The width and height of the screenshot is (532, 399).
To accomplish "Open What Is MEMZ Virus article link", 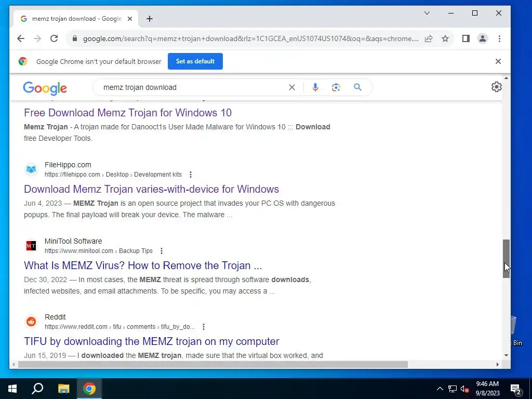I will 143,265.
